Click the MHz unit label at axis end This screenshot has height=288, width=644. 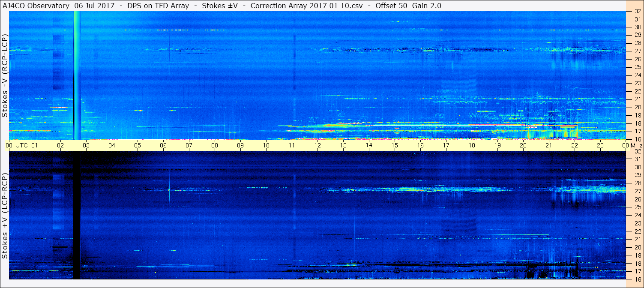[x=636, y=145]
